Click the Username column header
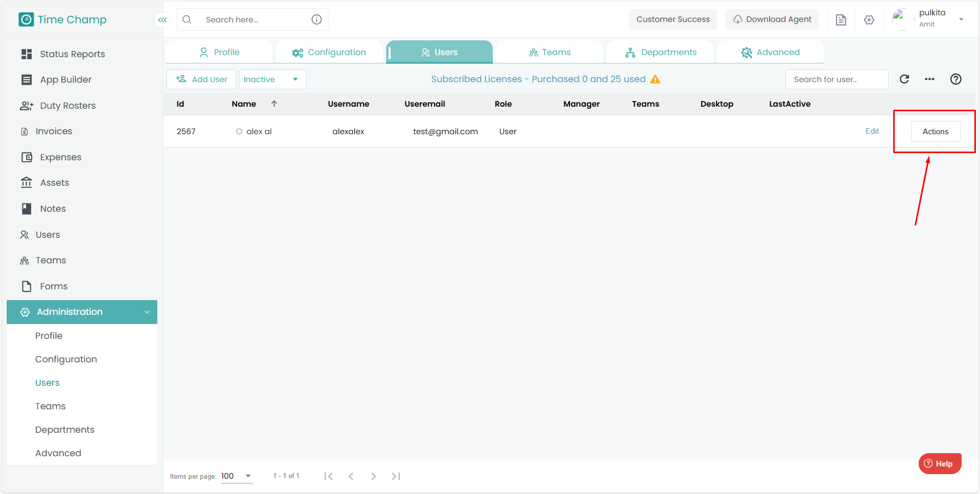The height and width of the screenshot is (494, 980). click(349, 104)
